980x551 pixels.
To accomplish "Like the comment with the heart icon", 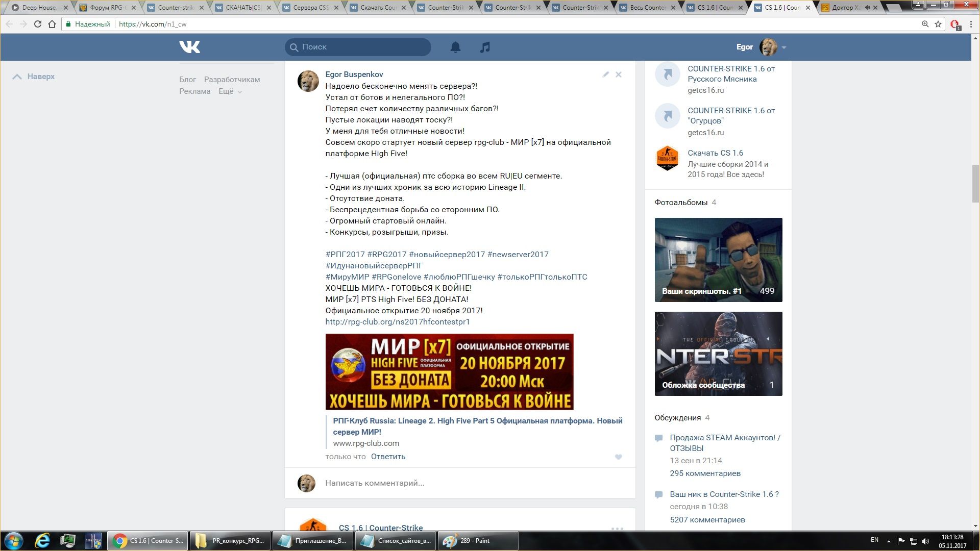I will tap(618, 457).
